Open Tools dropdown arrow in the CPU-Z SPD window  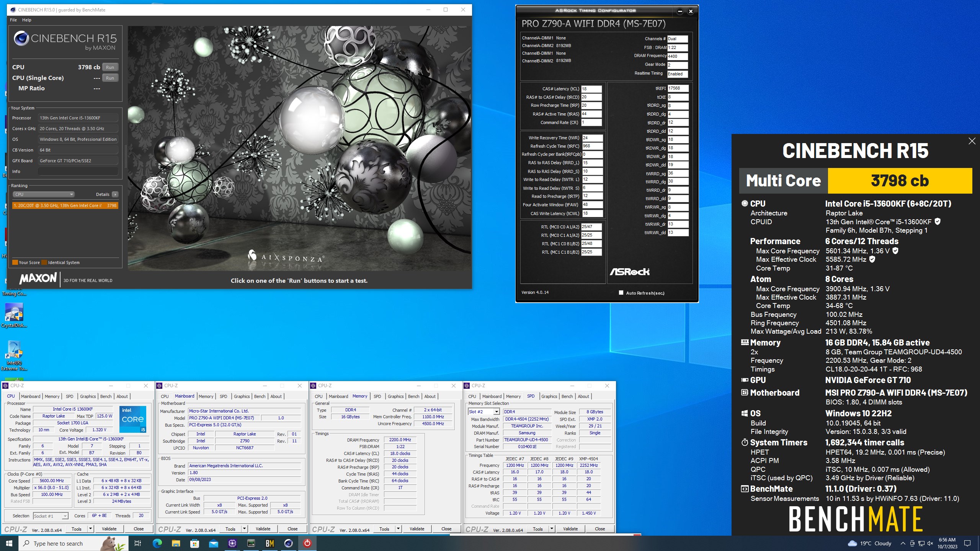coord(552,529)
